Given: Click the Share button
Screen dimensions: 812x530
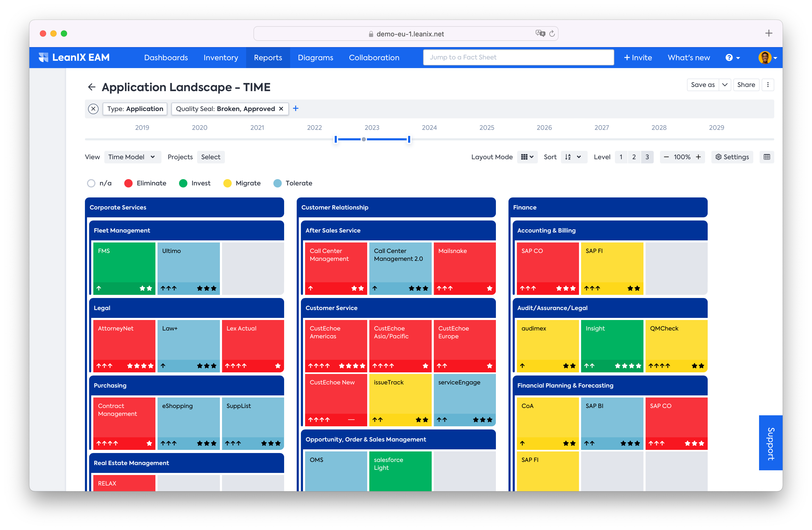Looking at the screenshot, I should pyautogui.click(x=746, y=85).
